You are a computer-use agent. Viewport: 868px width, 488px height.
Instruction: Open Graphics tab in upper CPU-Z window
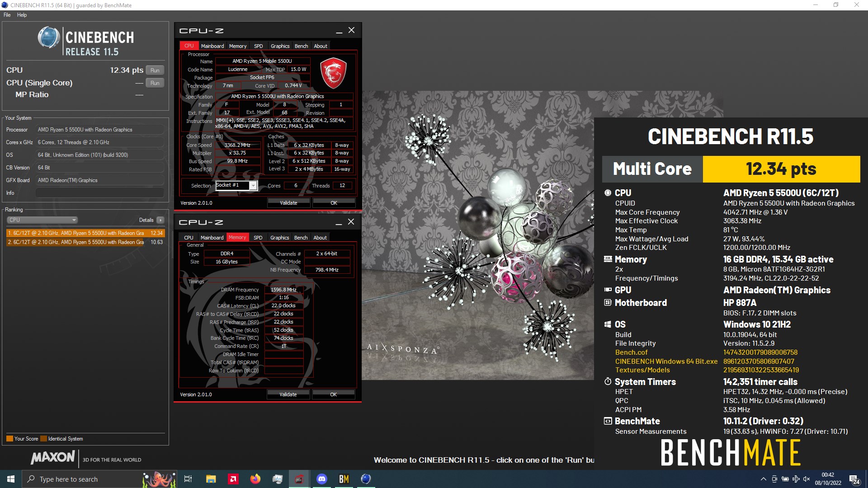(280, 46)
